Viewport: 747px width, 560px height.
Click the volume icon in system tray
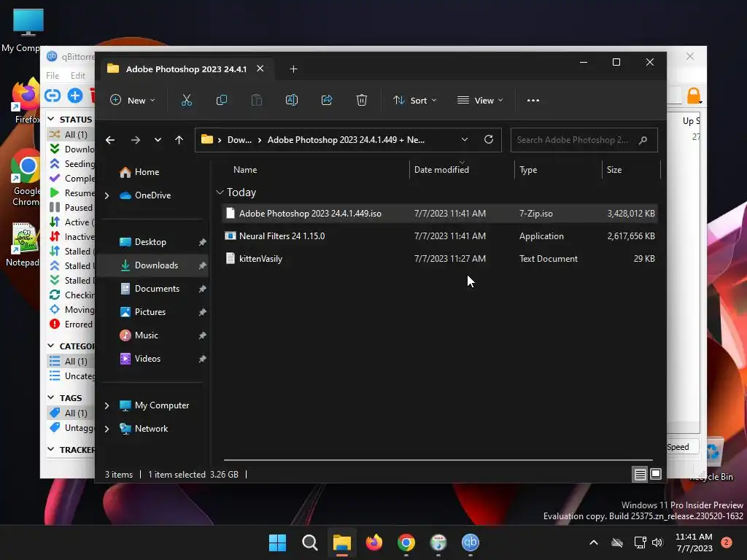pos(657,542)
